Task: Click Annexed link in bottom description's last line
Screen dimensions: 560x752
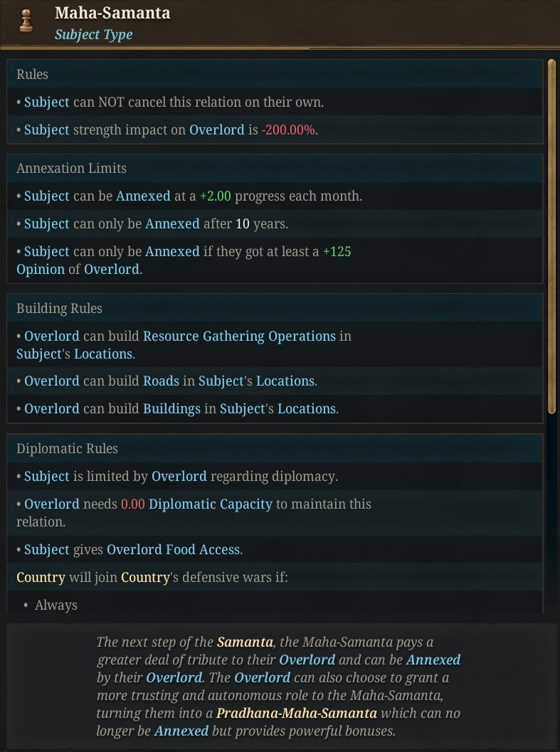Action: click(x=181, y=731)
